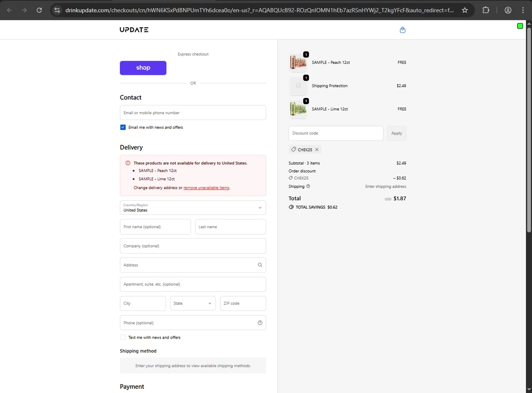Screen dimensions: 532x393
Task: Click the Address field search magnifier icon
Action: click(x=260, y=265)
